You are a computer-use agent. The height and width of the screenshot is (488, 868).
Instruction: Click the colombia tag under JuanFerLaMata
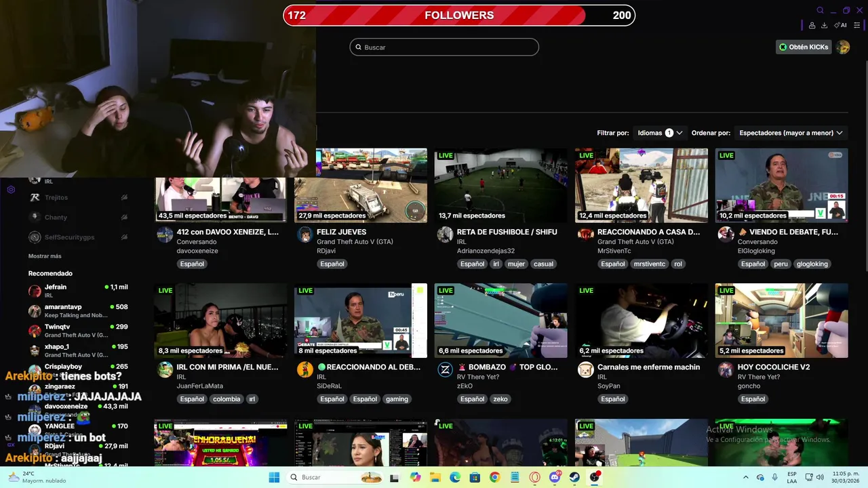pyautogui.click(x=226, y=399)
